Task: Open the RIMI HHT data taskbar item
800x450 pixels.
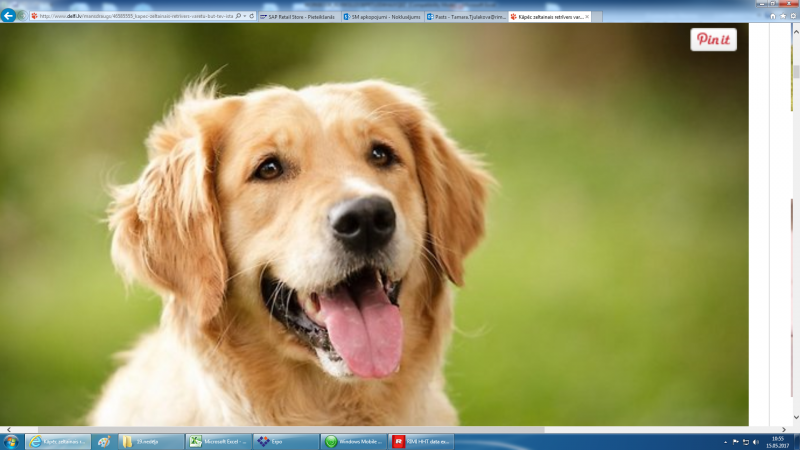Action: point(421,441)
